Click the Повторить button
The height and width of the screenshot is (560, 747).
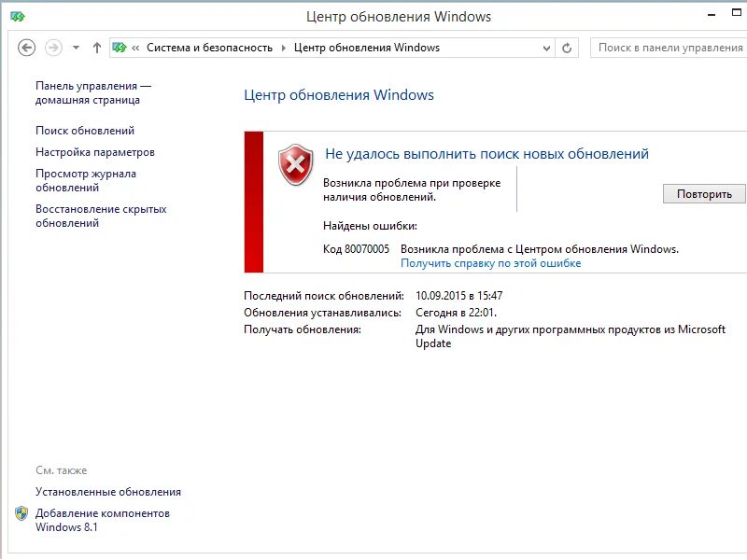(x=704, y=194)
